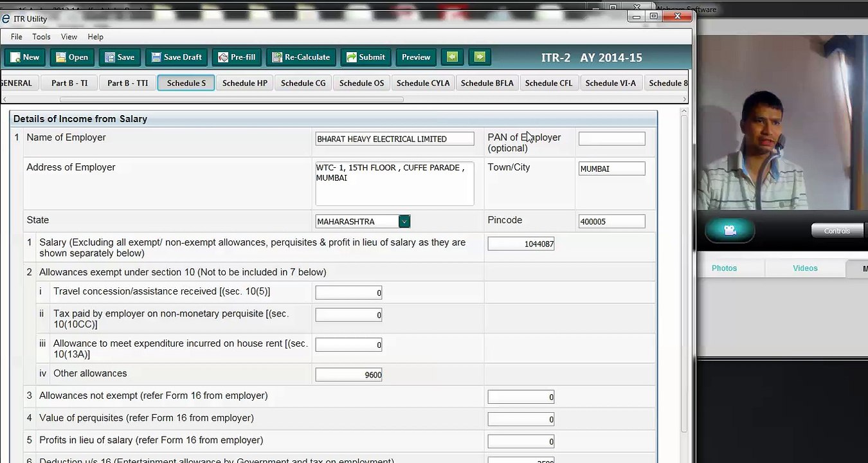Go to previous schedule with left arrow
868x463 pixels.
(452, 57)
